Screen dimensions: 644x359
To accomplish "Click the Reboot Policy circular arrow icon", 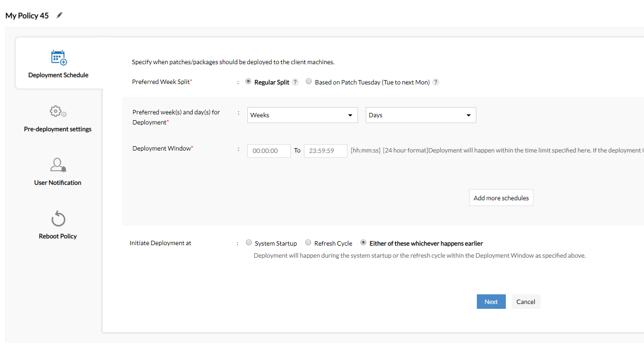I will point(58,219).
